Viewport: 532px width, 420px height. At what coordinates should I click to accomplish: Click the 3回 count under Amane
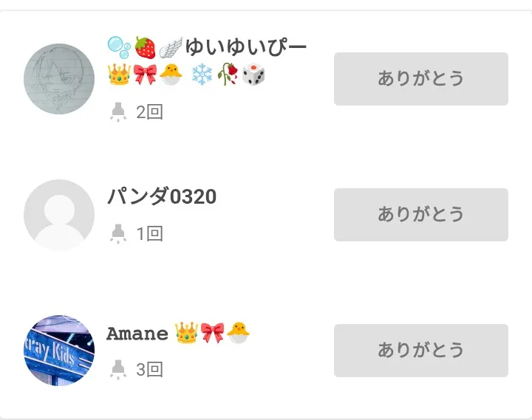tap(149, 369)
